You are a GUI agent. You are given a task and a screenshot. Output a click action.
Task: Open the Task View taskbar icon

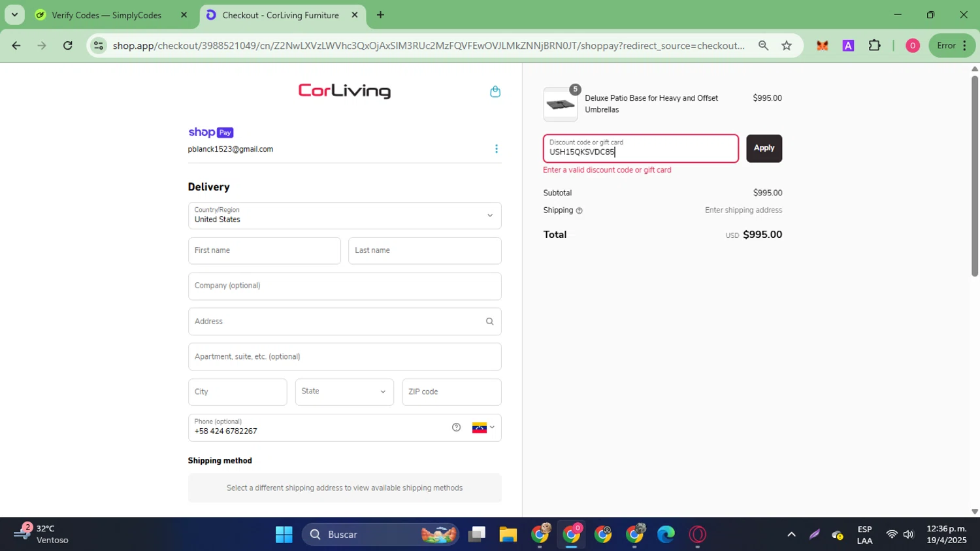[x=477, y=535]
